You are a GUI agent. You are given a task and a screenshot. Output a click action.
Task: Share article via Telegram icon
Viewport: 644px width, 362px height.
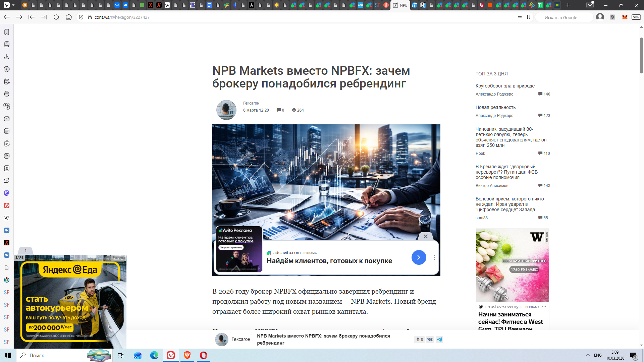pos(439,339)
